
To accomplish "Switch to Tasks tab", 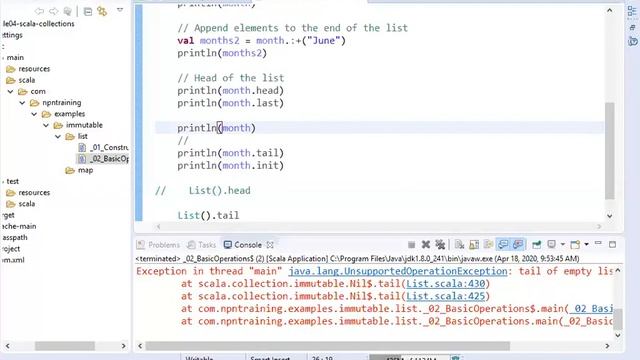I will [x=201, y=245].
